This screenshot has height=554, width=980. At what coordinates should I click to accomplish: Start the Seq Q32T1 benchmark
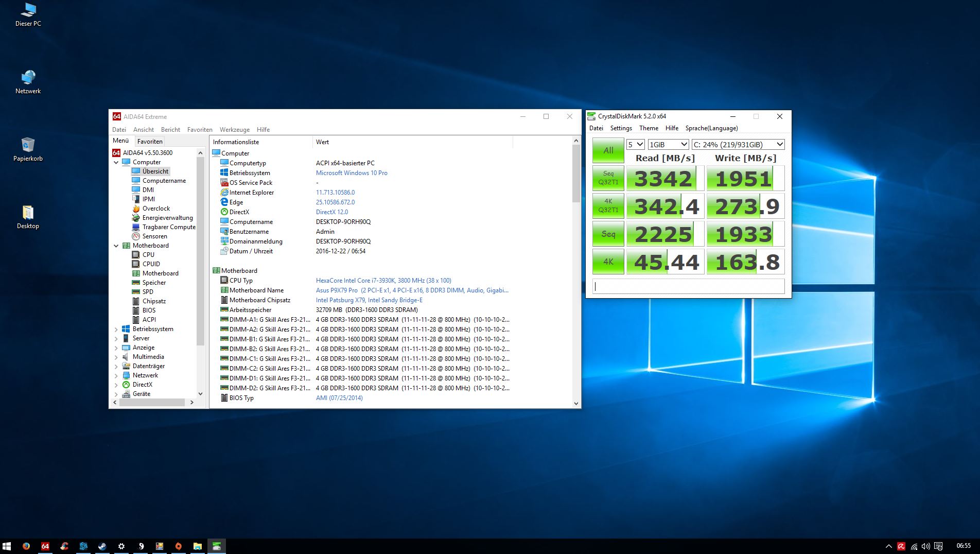(608, 178)
